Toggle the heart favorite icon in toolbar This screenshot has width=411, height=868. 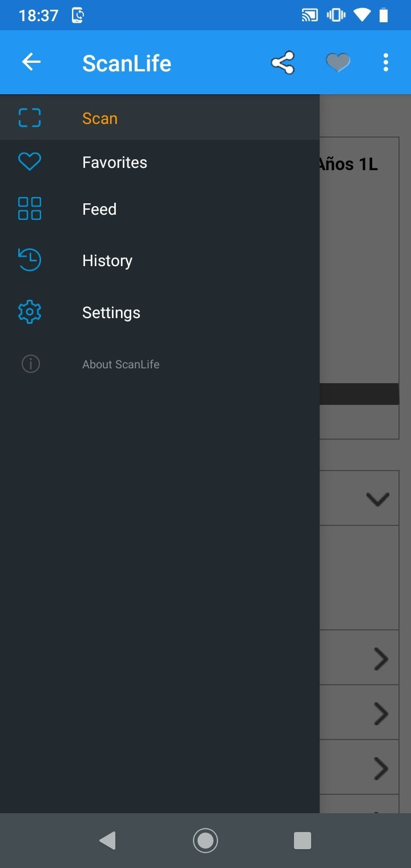[338, 62]
